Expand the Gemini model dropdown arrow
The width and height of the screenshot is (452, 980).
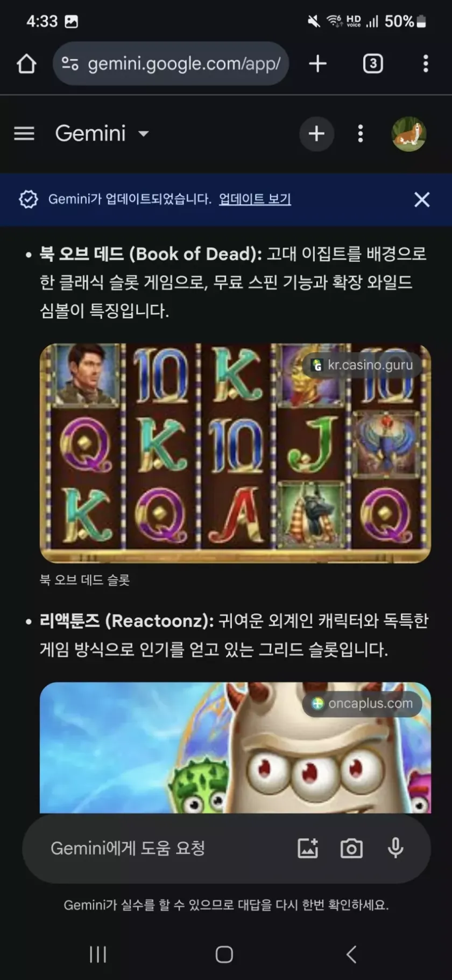pos(143,134)
